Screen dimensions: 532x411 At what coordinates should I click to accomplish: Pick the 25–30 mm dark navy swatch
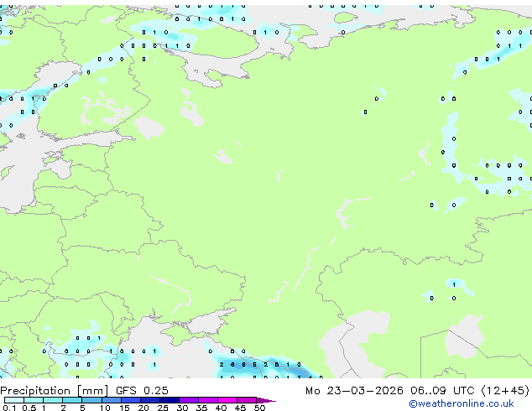pos(170,400)
